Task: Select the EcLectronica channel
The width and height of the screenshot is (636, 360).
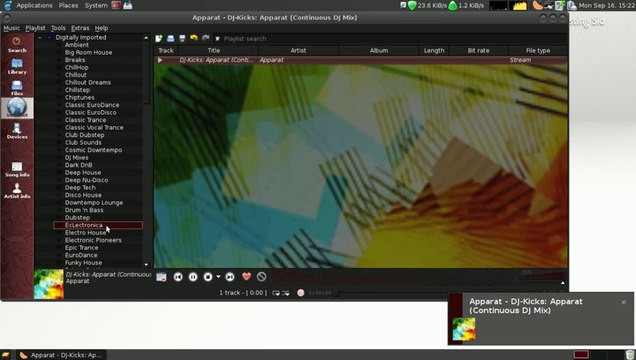Action: click(98, 225)
